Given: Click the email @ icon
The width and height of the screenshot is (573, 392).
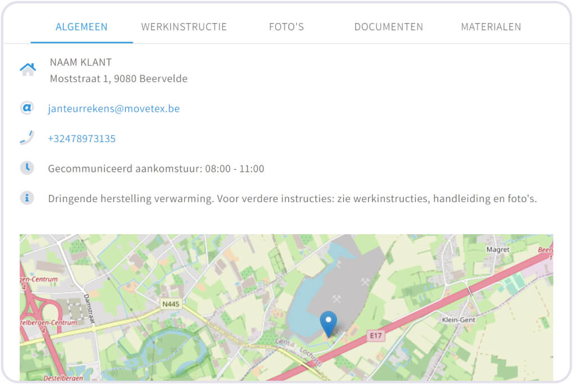Looking at the screenshot, I should (27, 108).
